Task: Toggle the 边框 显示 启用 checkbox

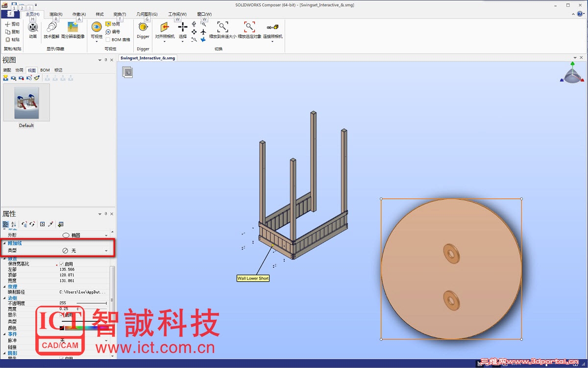Action: [62, 315]
